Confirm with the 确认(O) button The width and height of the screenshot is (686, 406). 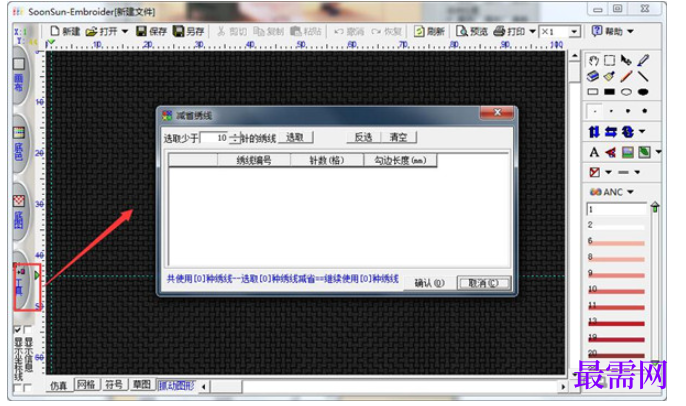coord(429,283)
